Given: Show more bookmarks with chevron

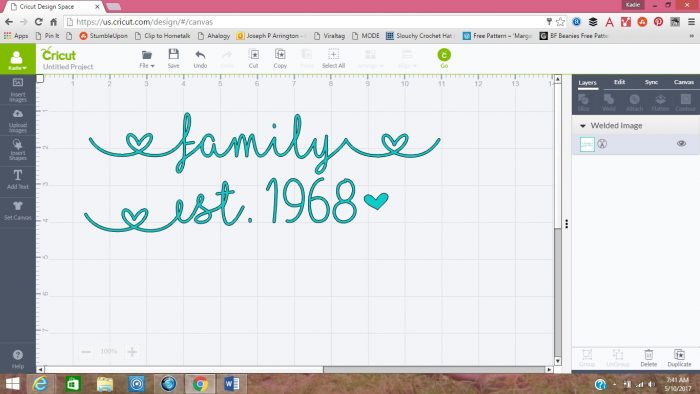Looking at the screenshot, I should coord(692,36).
